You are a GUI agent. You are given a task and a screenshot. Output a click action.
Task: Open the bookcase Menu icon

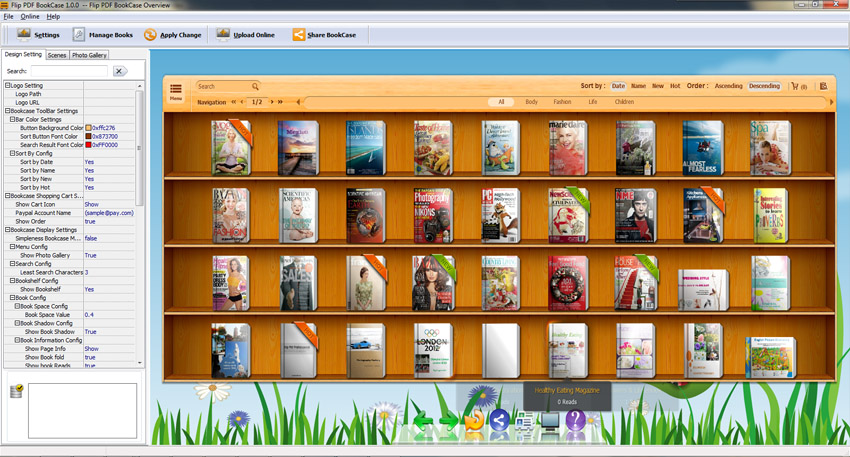tap(176, 92)
